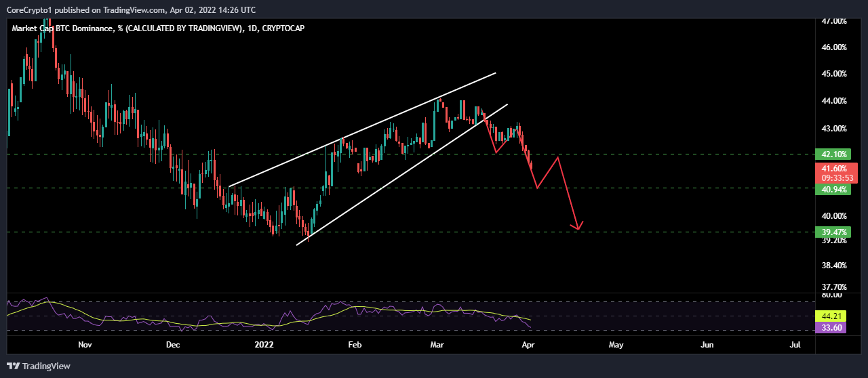This screenshot has height=378, width=868.
Task: Click the Apr label on the time axis
Action: 527,345
